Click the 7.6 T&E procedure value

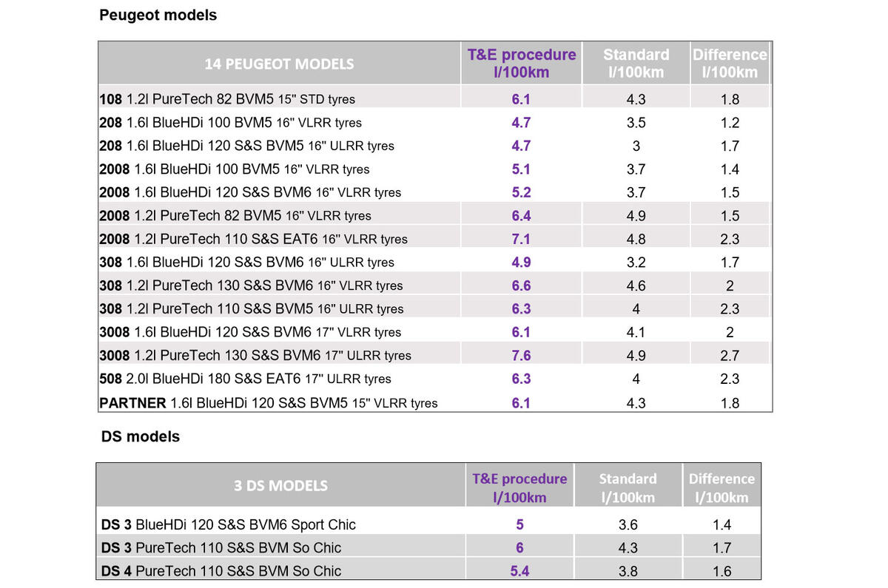[521, 356]
